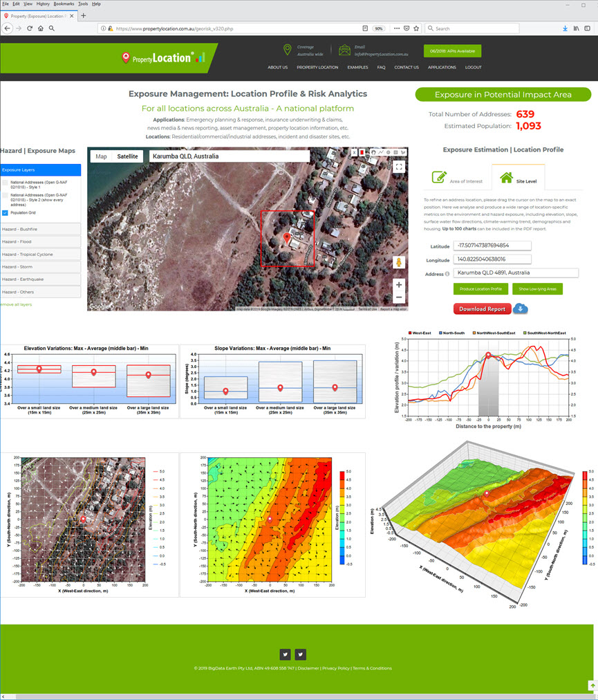Expand the Hazard - Bushfire section
The height and width of the screenshot is (700, 598).
(41, 228)
